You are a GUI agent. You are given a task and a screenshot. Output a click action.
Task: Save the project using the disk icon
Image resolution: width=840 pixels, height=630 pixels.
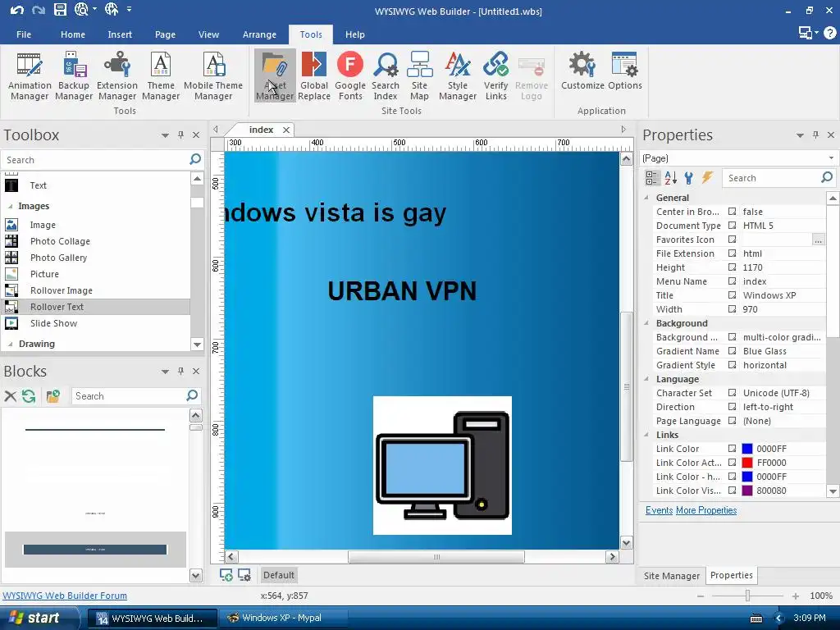point(60,9)
